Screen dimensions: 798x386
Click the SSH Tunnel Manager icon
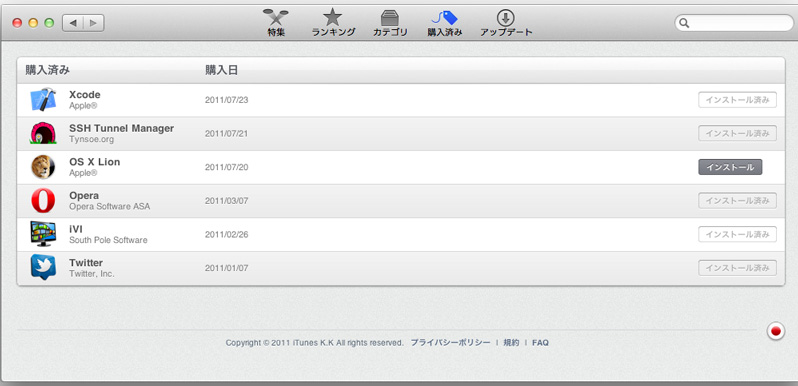43,133
